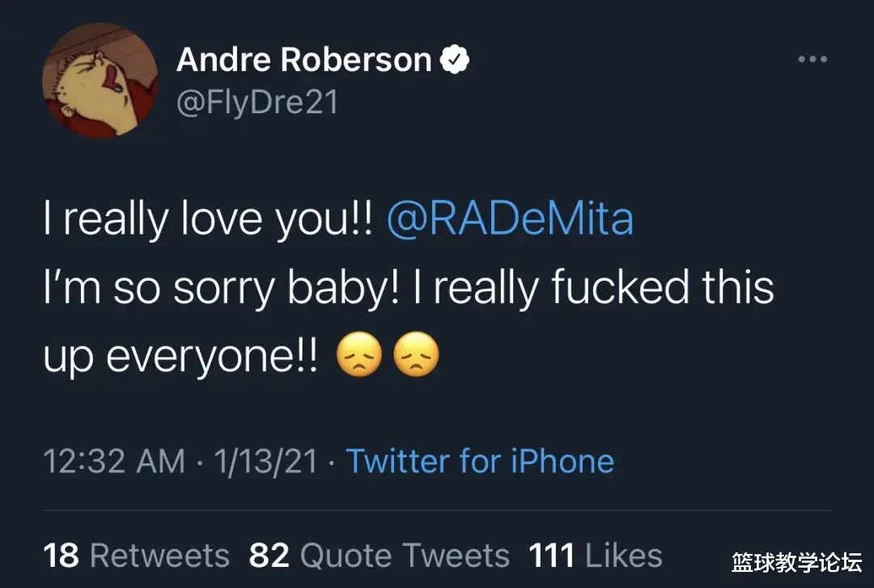Visit the @FlyDre21 handle
Viewport: 874px width, 588px height.
(x=257, y=103)
